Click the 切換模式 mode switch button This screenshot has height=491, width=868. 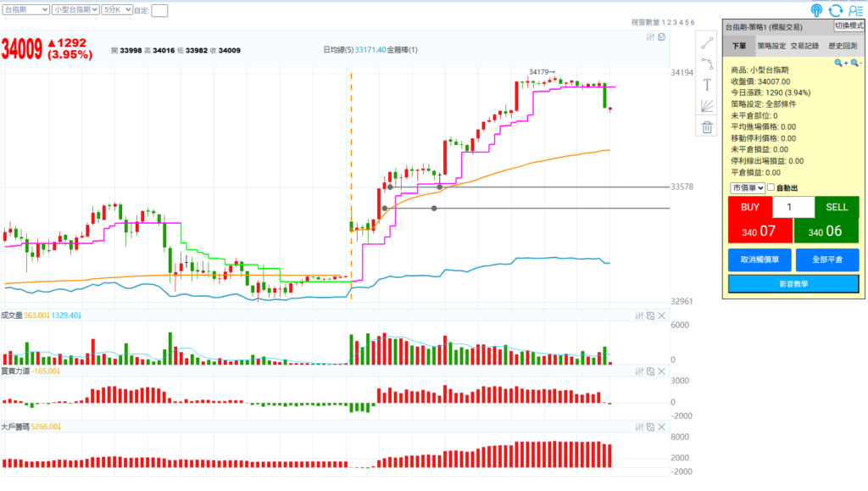click(849, 26)
